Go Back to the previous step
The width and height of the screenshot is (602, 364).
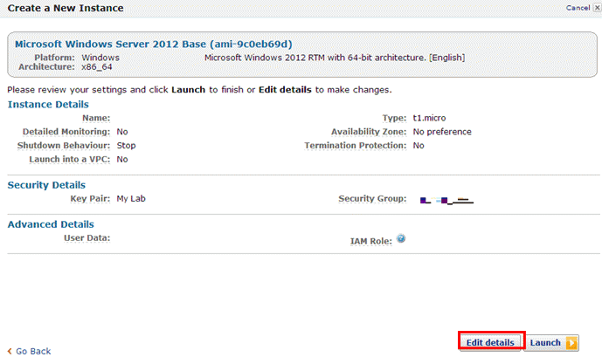coord(29,351)
